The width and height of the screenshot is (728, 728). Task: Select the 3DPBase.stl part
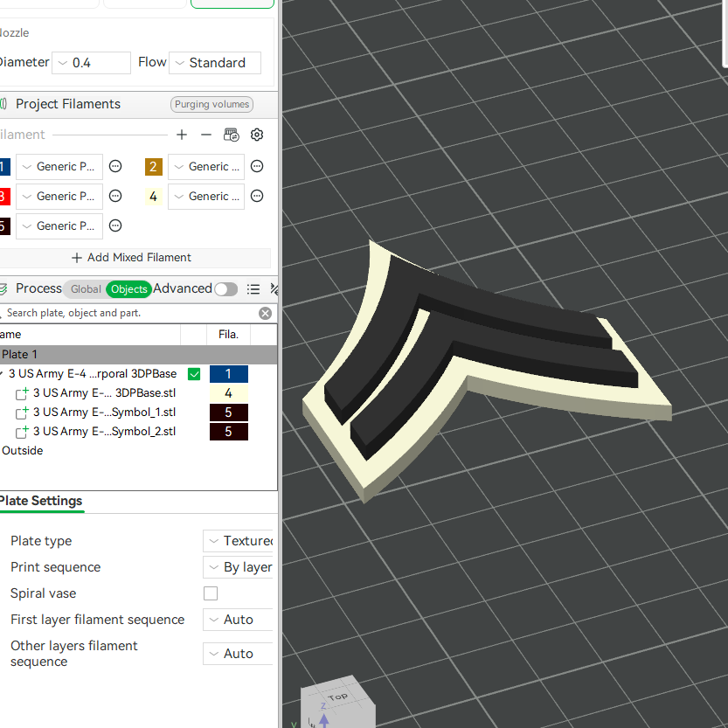click(105, 393)
